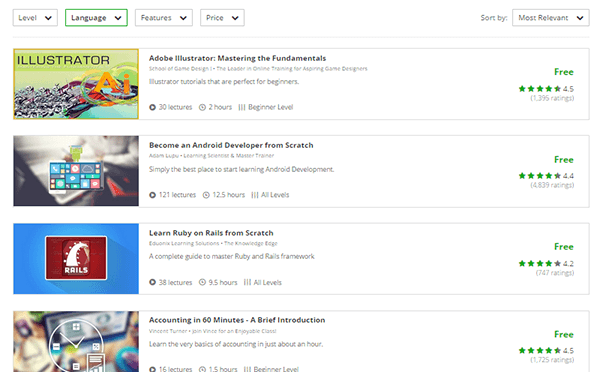This screenshot has width=600, height=372.
Task: Click the (1,725 ratings) text
Action: point(552,360)
